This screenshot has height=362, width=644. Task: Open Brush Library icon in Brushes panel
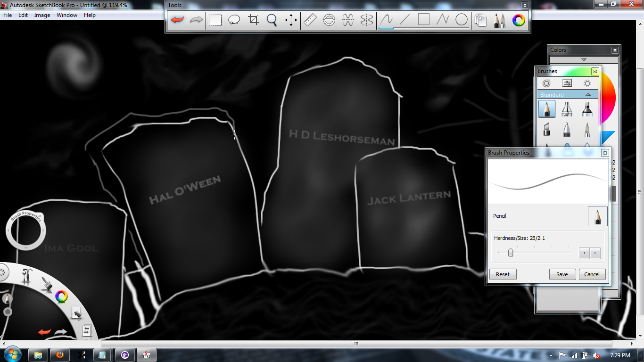(x=546, y=83)
